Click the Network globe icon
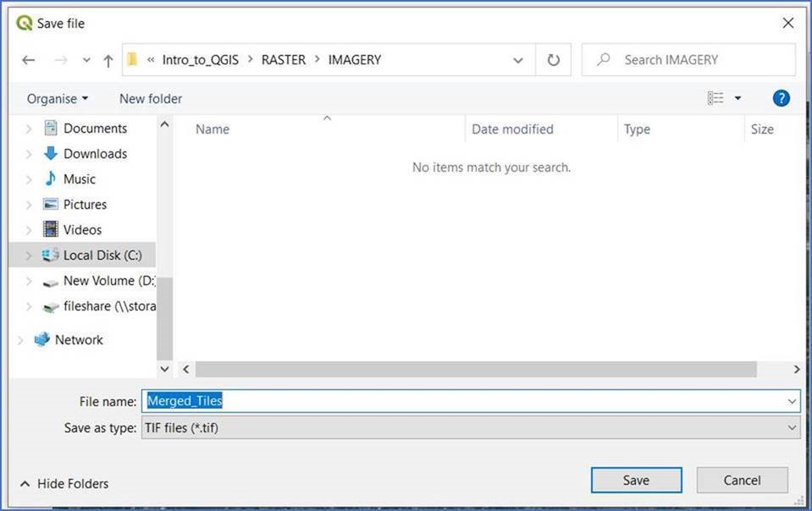 [x=42, y=339]
